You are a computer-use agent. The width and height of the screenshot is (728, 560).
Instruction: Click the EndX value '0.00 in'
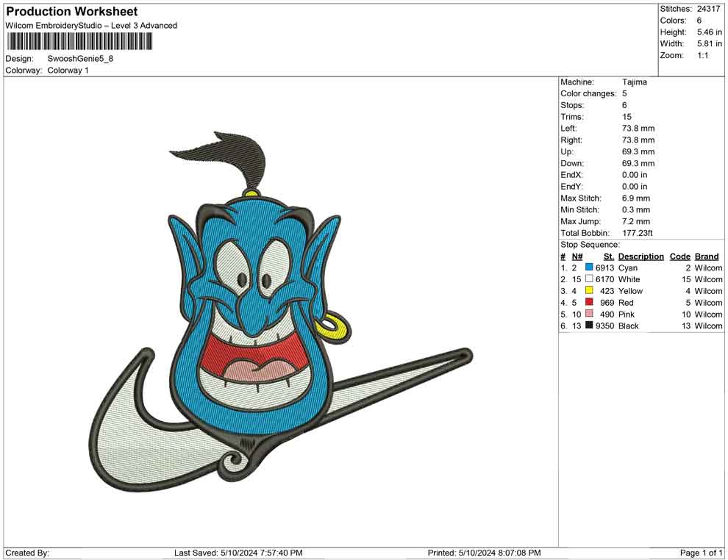[x=635, y=175]
